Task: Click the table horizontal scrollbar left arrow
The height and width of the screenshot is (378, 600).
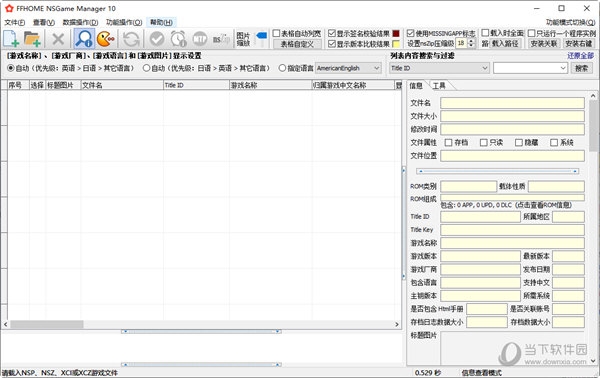Action: click(5, 324)
